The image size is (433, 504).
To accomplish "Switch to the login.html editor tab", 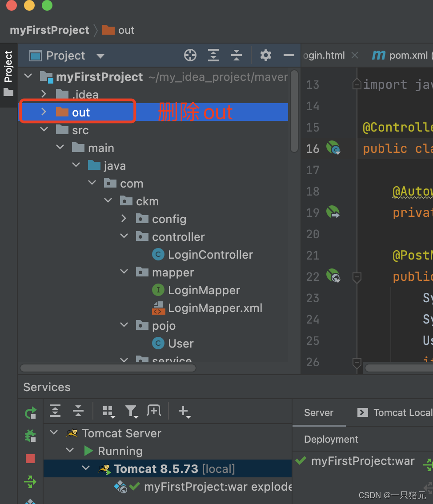I will 324,55.
